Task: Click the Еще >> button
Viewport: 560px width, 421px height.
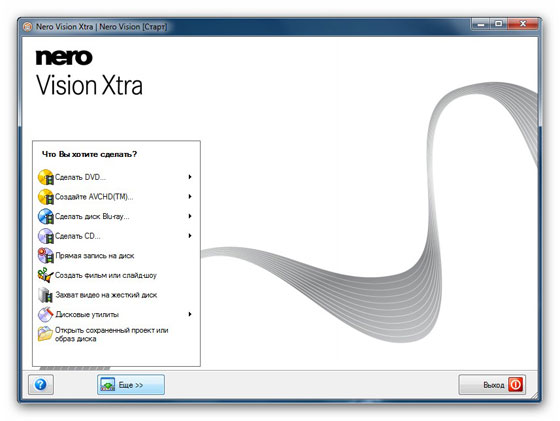Action: [131, 385]
